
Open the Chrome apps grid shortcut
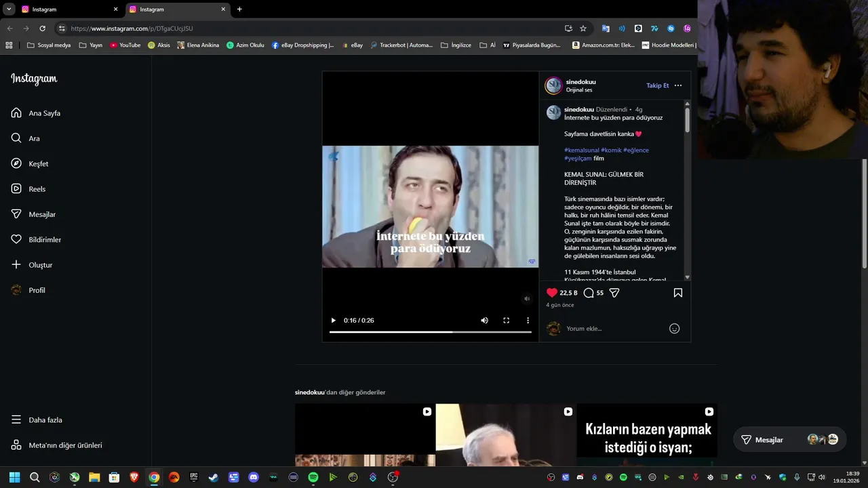tap(9, 45)
